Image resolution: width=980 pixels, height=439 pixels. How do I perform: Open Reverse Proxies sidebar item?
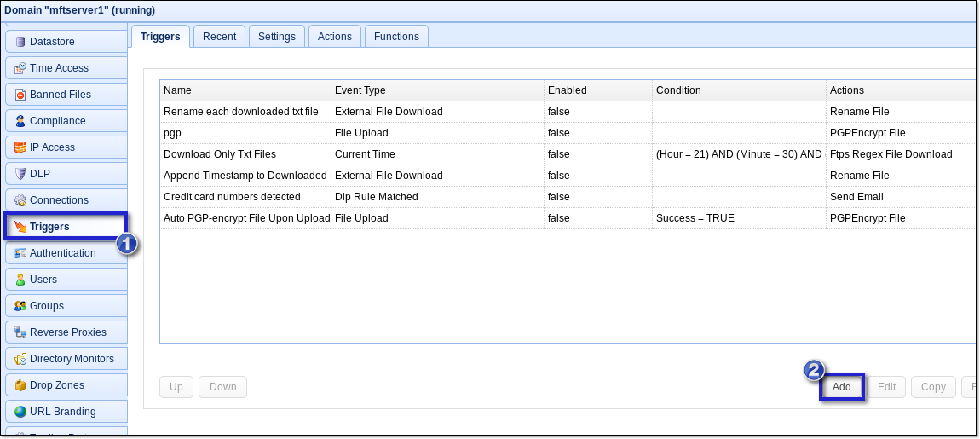coord(66,332)
